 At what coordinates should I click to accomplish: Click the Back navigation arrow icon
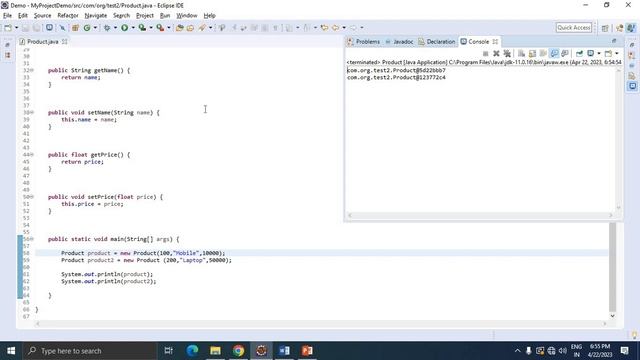tap(336, 28)
